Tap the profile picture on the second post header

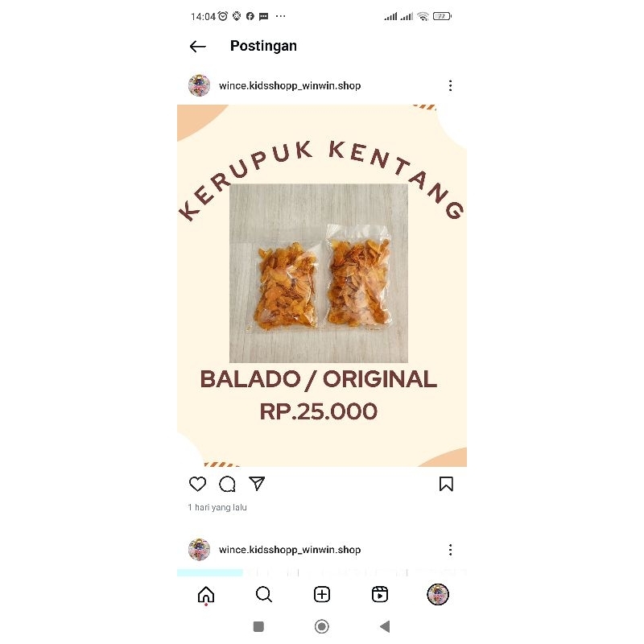click(199, 550)
